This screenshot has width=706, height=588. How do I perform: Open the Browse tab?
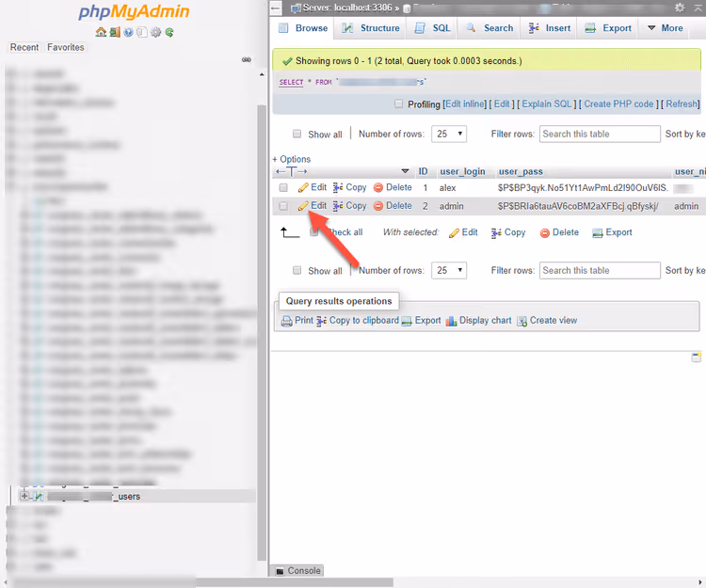pyautogui.click(x=303, y=28)
